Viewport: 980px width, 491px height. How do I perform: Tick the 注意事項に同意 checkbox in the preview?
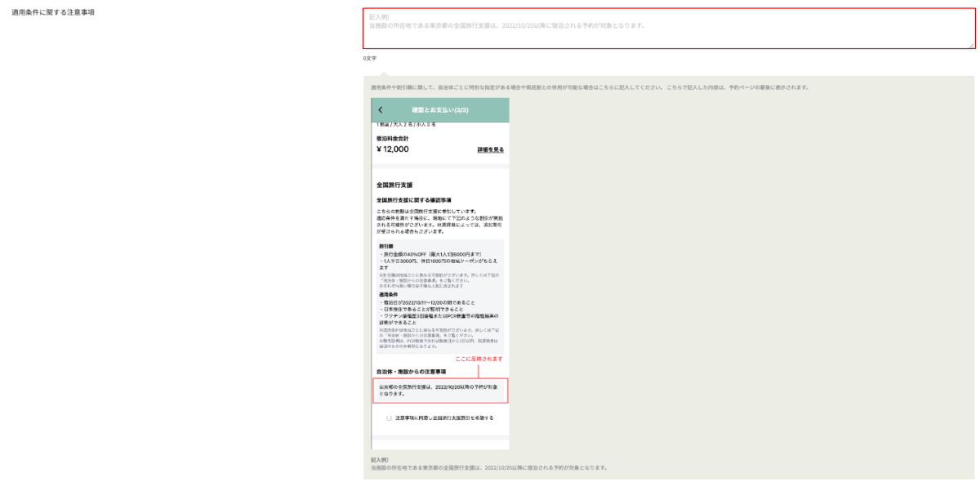click(389, 417)
